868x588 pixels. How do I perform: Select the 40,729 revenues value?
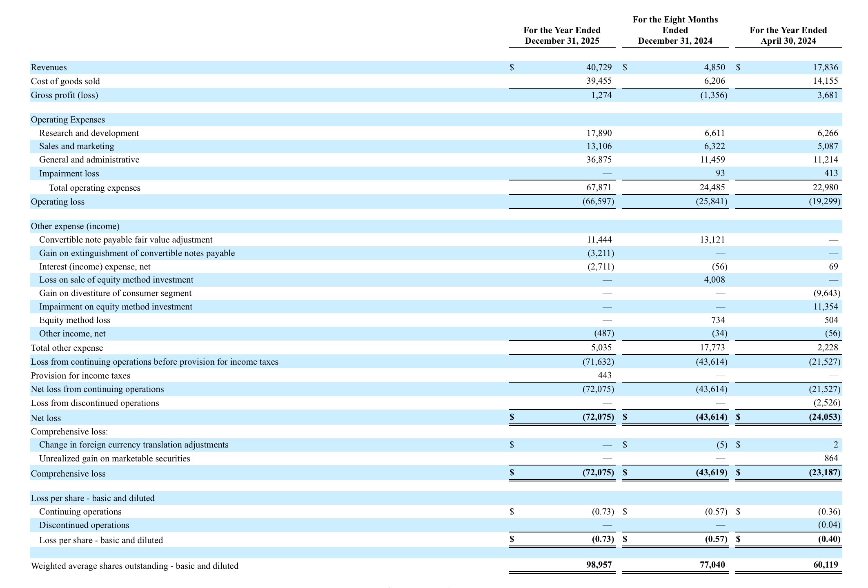click(x=599, y=67)
